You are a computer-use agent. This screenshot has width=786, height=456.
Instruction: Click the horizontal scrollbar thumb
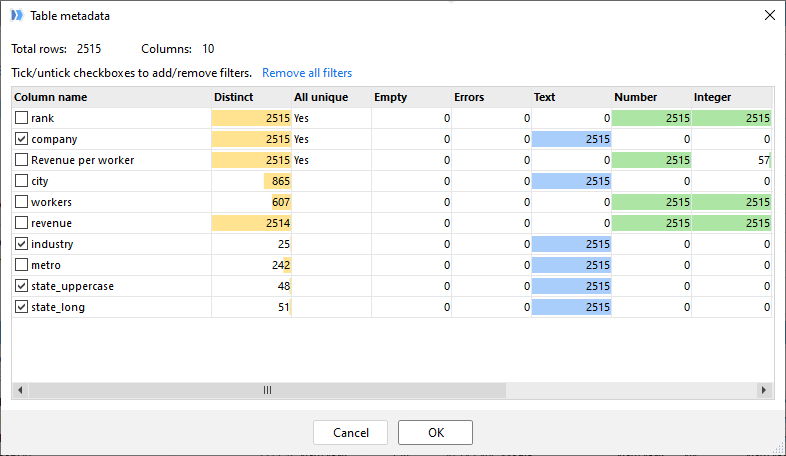coord(267,390)
